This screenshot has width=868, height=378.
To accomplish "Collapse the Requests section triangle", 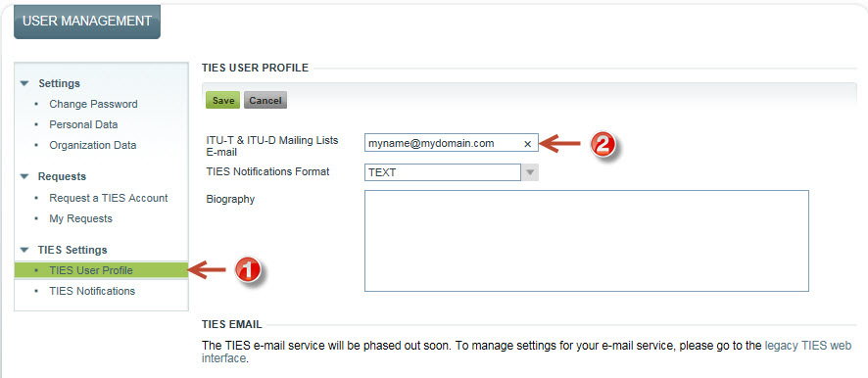I will 24,176.
